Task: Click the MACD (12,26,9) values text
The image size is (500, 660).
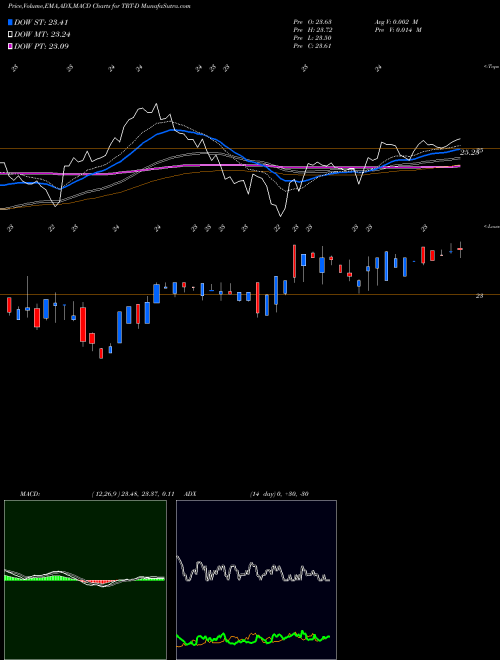Action: (x=133, y=494)
